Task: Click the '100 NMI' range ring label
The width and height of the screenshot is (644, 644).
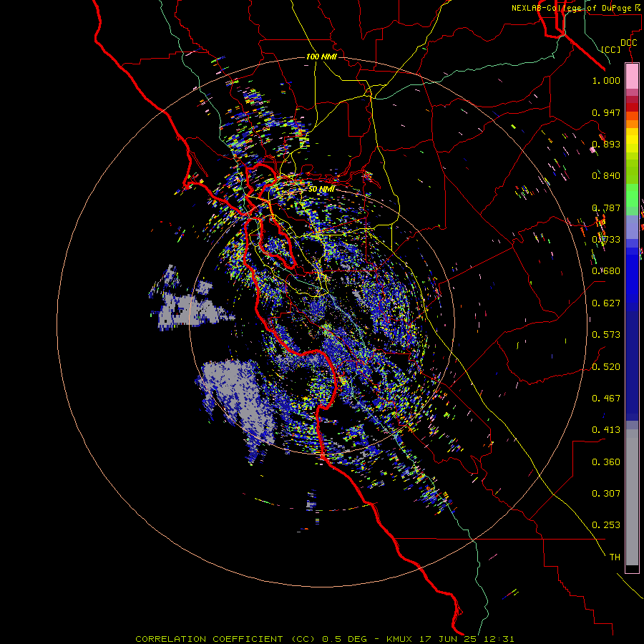Action: [x=321, y=57]
